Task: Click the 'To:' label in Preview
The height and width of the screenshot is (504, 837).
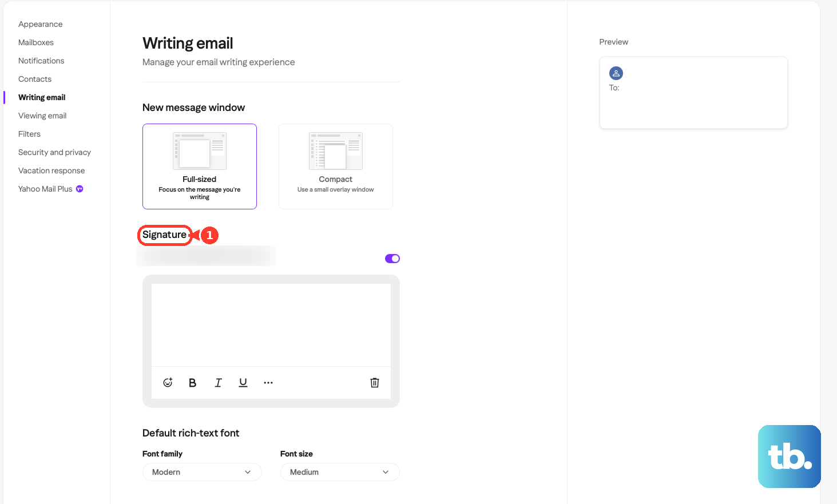Action: [x=614, y=88]
